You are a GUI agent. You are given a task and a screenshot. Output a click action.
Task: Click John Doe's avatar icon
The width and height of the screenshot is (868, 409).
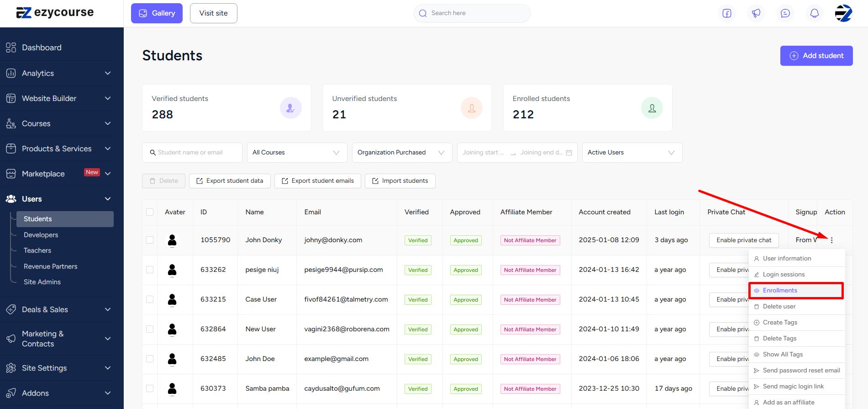tap(172, 359)
